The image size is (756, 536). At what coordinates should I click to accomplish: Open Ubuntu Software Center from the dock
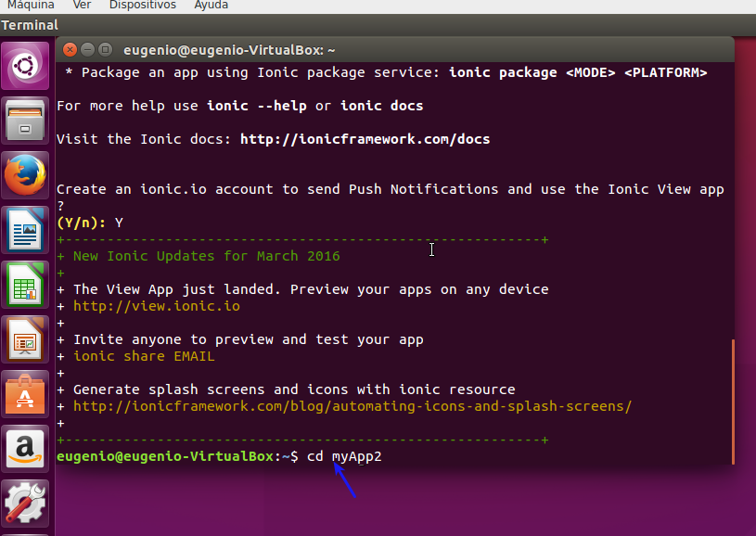[25, 394]
